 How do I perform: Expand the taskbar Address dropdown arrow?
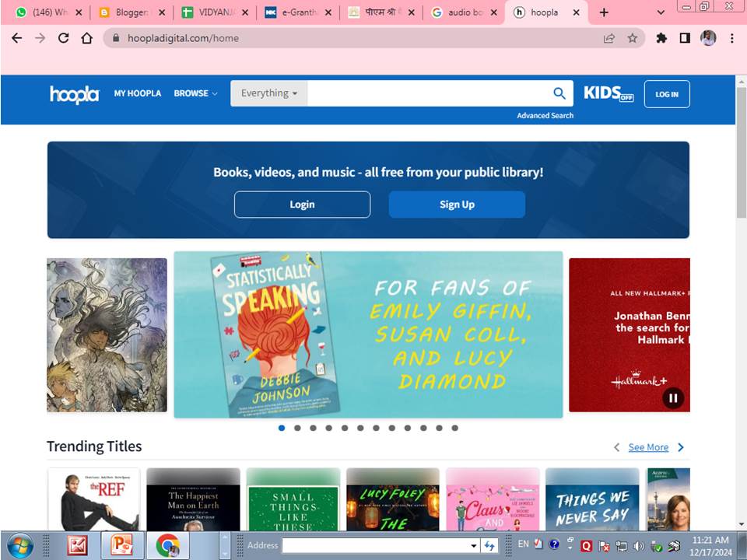pos(473,546)
